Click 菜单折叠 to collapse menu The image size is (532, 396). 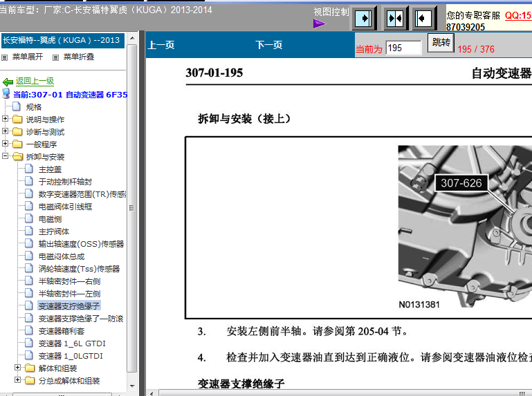pos(79,57)
